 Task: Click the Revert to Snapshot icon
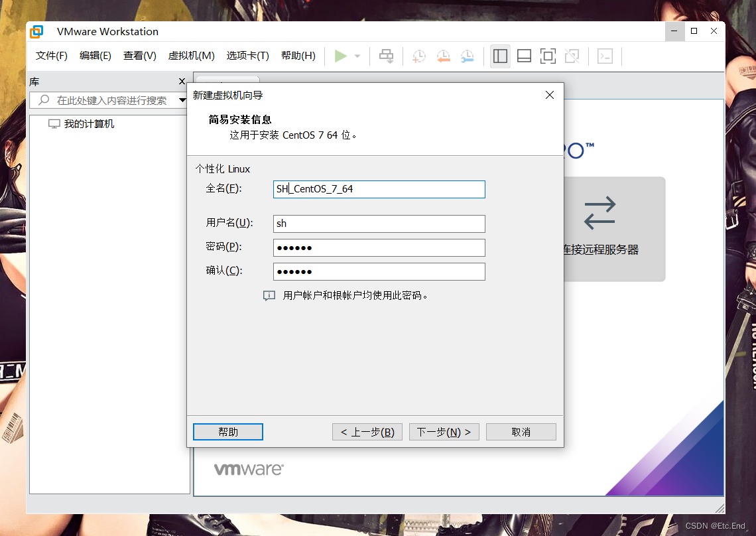coord(443,56)
